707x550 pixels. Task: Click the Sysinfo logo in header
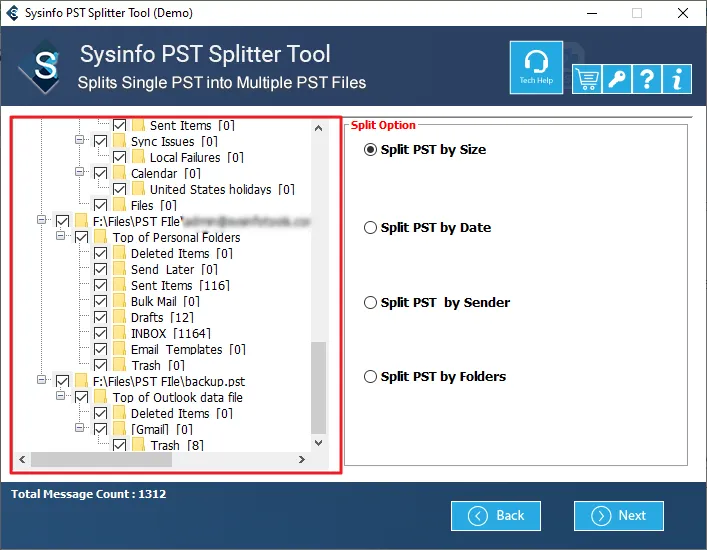[x=42, y=67]
